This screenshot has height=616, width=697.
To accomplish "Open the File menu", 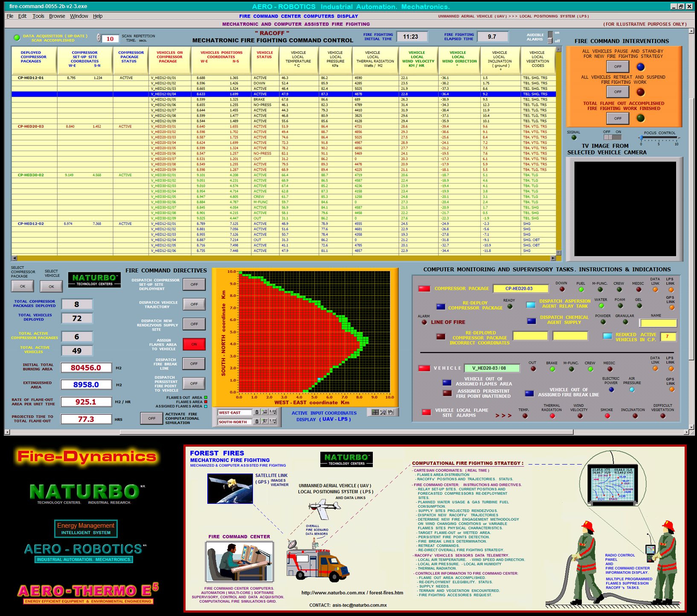I will (10, 16).
